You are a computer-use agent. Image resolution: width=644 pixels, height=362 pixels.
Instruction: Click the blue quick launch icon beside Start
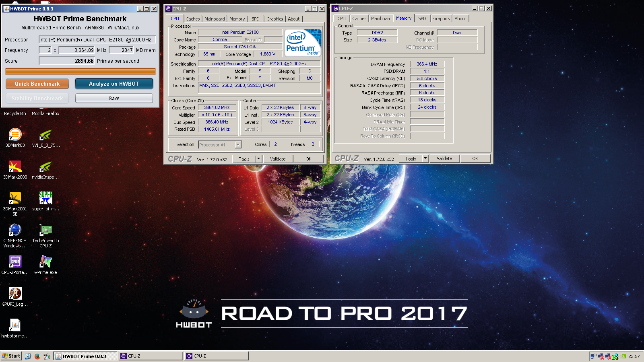point(28,356)
